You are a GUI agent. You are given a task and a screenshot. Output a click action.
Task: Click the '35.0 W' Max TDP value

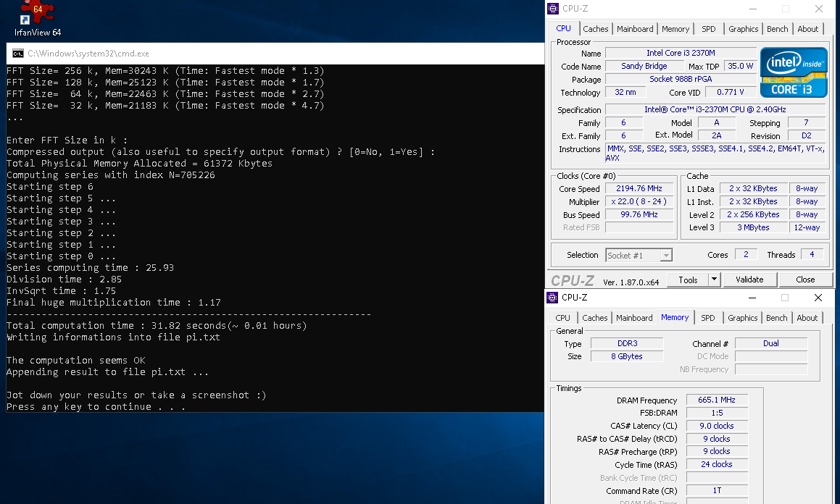tap(740, 66)
